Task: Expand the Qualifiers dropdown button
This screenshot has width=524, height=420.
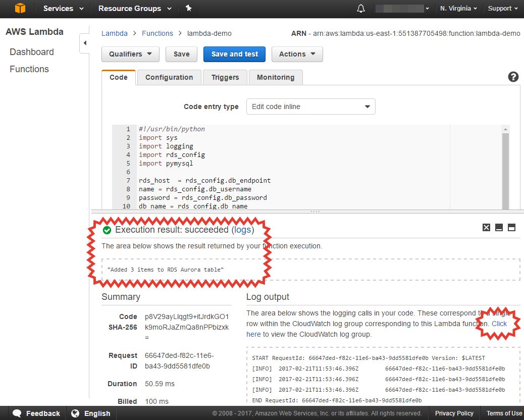Action: coord(130,54)
